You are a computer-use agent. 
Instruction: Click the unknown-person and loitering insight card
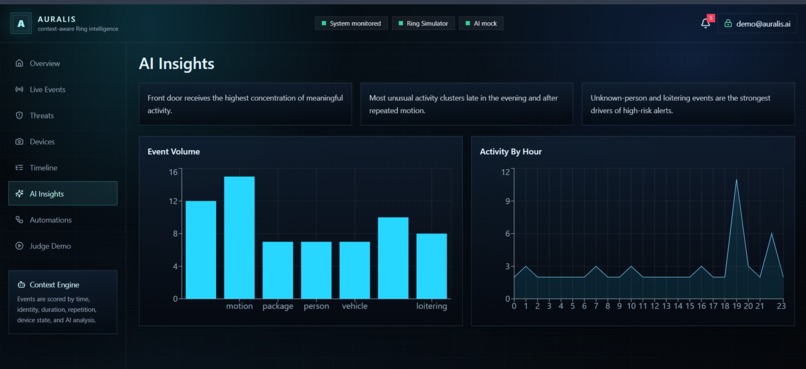(x=688, y=104)
